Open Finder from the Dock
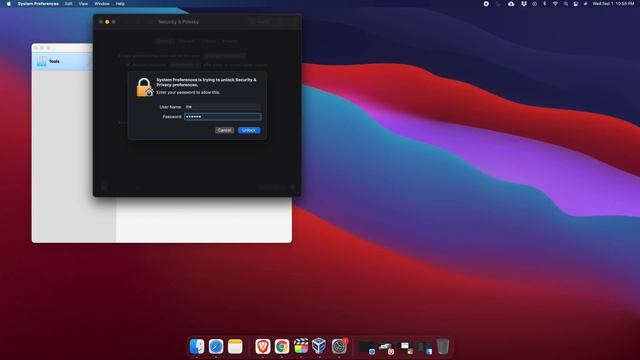This screenshot has height=360, width=640. [x=197, y=347]
